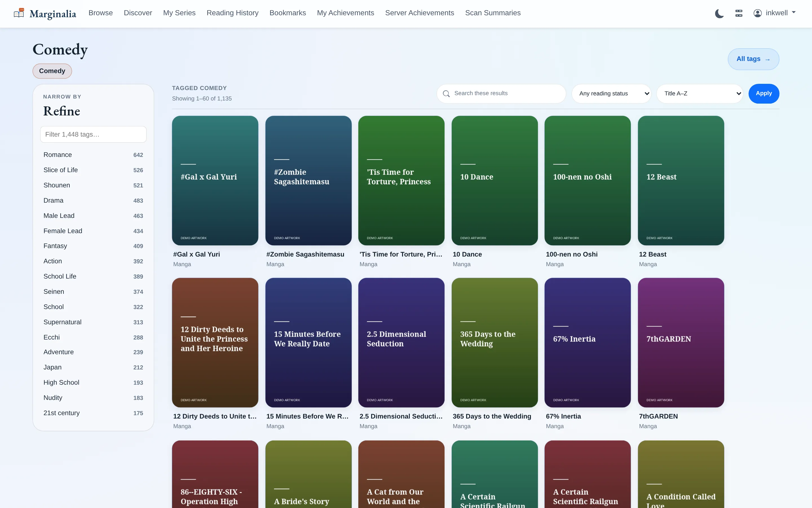Image resolution: width=812 pixels, height=508 pixels.
Task: Open the 86--EIGHTY-SIX cover
Action: (215, 474)
